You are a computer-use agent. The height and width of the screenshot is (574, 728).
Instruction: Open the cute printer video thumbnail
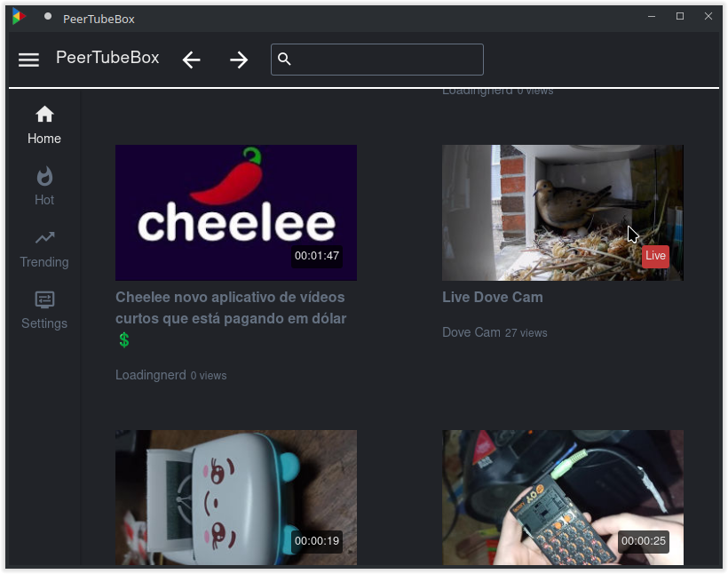tap(236, 498)
